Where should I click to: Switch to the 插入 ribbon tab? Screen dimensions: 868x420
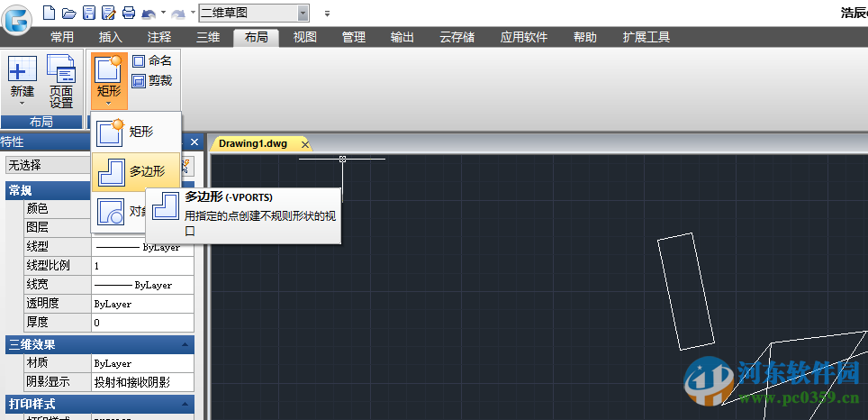(x=110, y=37)
